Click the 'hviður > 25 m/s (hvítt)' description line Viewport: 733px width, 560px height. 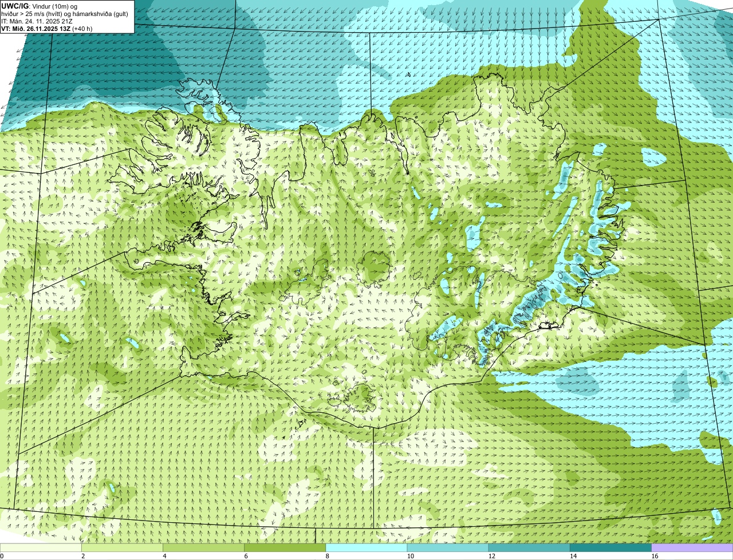65,14
